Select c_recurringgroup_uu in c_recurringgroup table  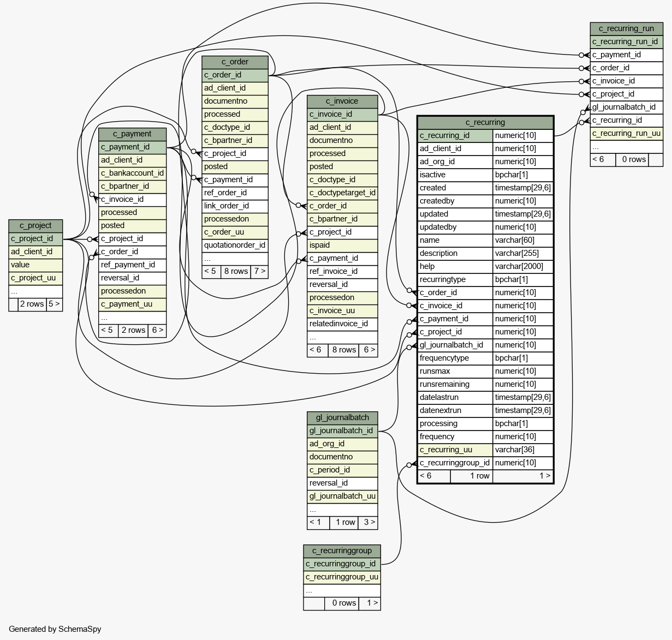(x=342, y=577)
